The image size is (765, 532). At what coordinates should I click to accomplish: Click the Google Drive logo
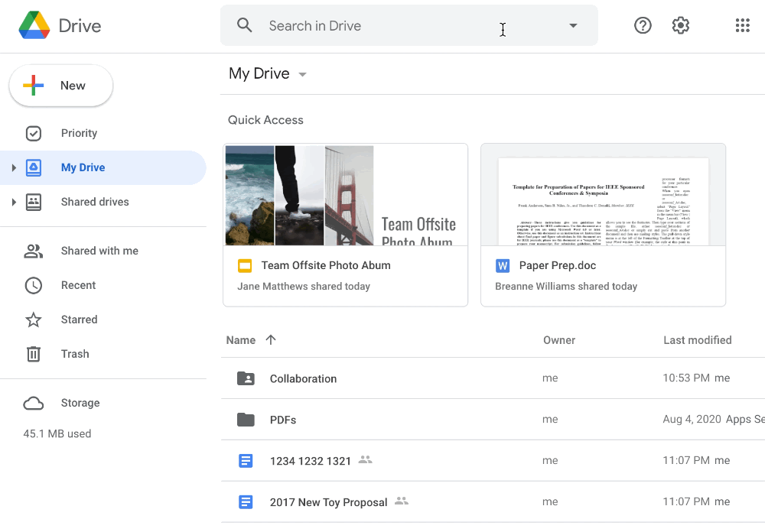tap(34, 24)
